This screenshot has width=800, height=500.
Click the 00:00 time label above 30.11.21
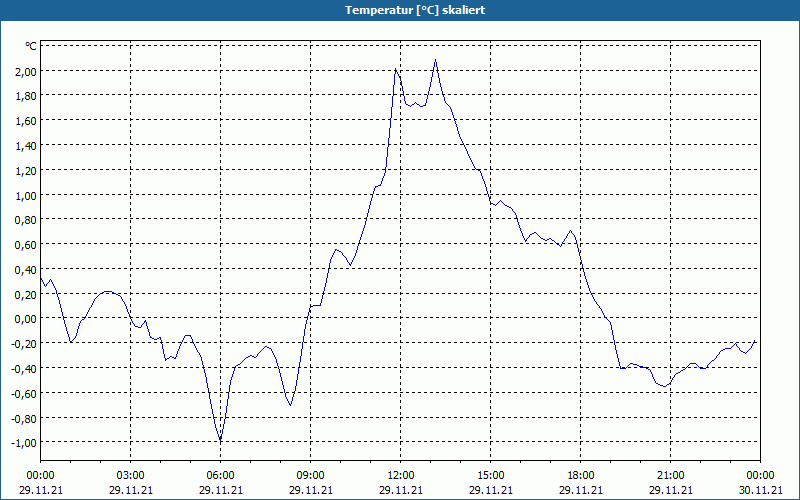pos(760,476)
